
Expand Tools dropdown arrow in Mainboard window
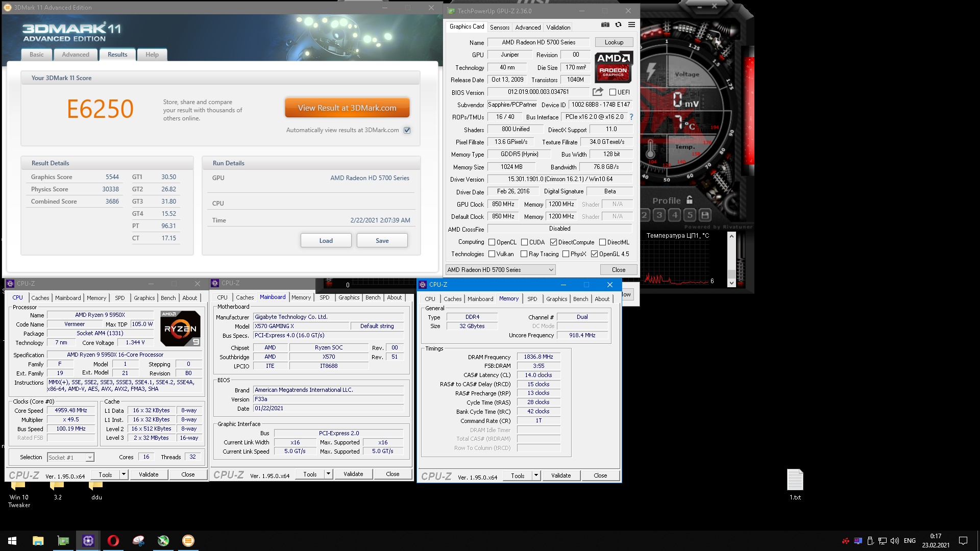[x=328, y=474]
